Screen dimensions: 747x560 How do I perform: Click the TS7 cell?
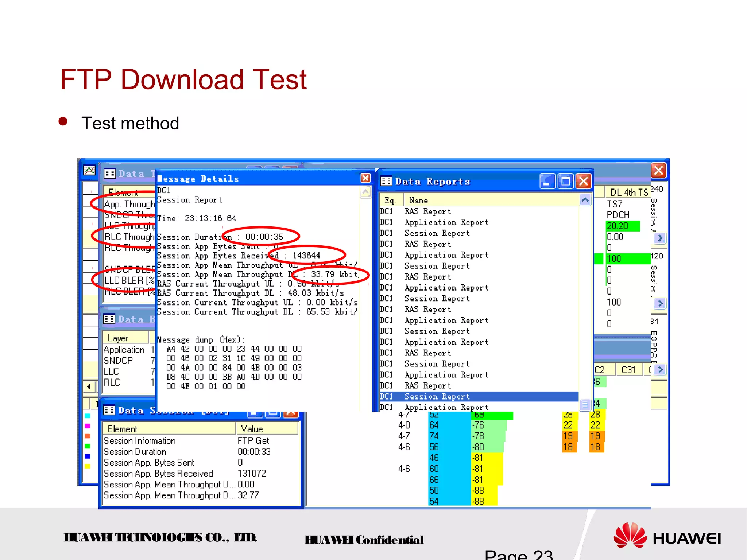pos(615,204)
